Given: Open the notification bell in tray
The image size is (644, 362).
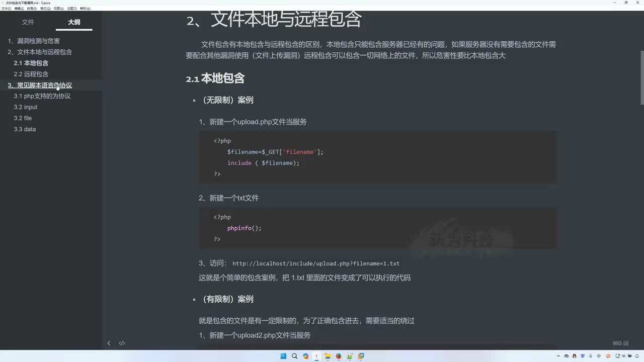Looking at the screenshot, I should pyautogui.click(x=636, y=356).
